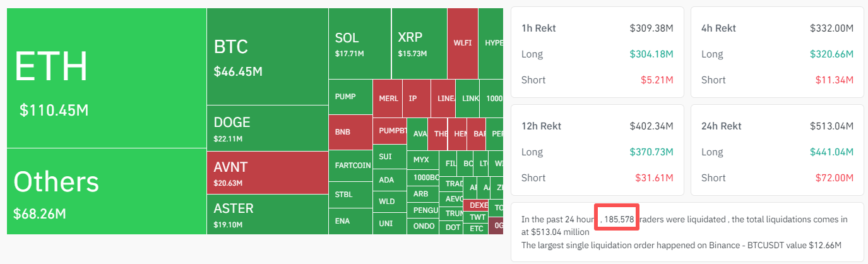Open the red WLFI tile
The height and width of the screenshot is (264, 868).
point(462,44)
